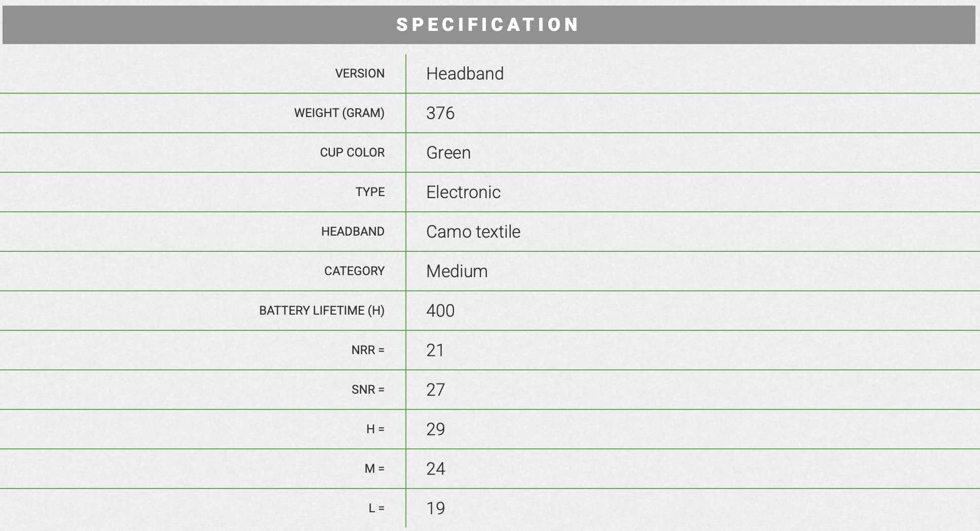
Task: Click the Electronic type value
Action: coord(463,192)
